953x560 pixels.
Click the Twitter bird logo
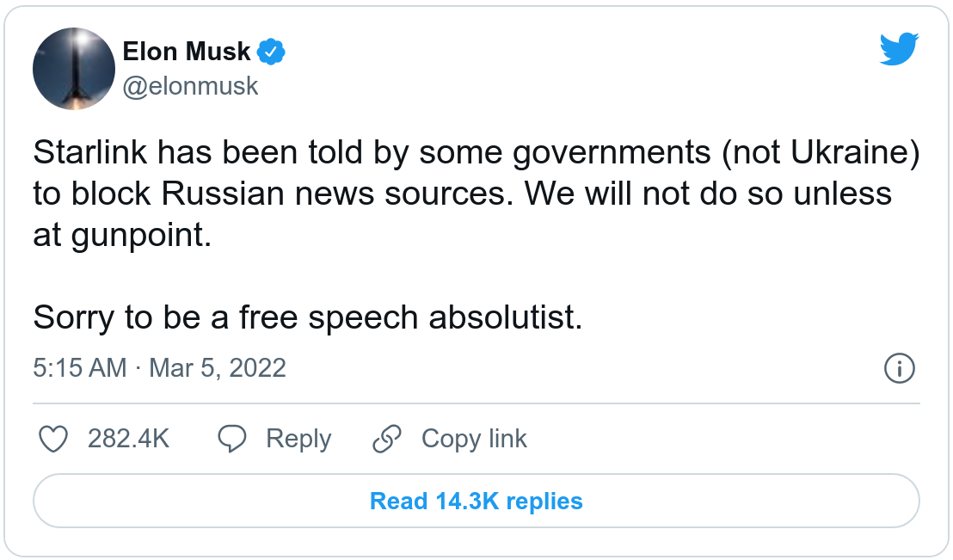[900, 49]
